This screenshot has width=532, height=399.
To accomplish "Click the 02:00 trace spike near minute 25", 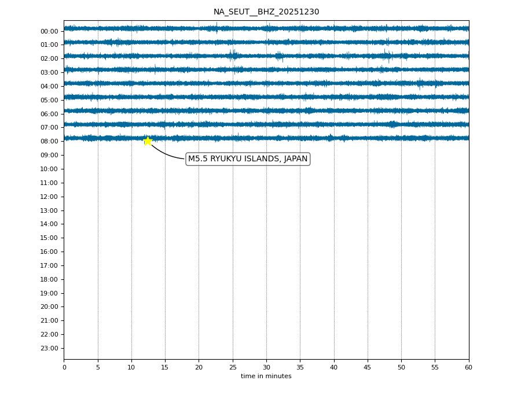I will (x=233, y=56).
